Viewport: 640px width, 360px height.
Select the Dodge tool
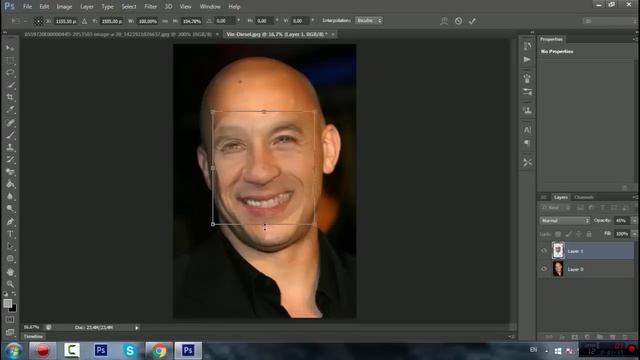click(10, 209)
